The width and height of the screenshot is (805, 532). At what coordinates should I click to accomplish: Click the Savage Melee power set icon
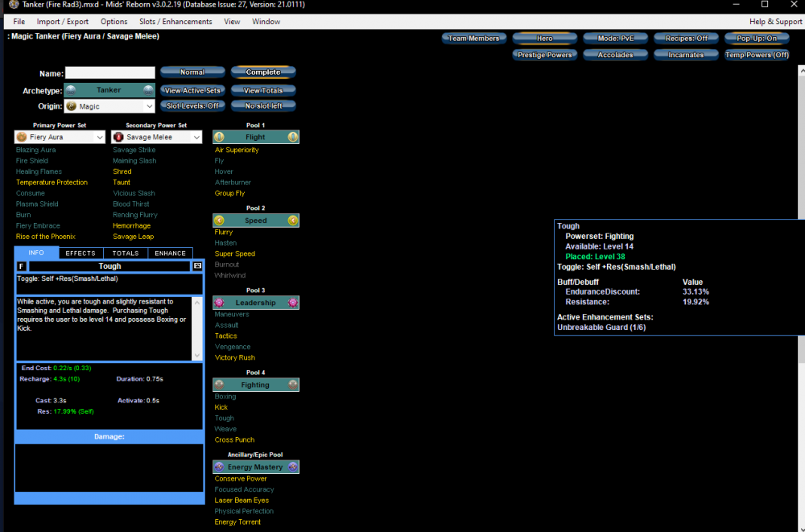pyautogui.click(x=118, y=138)
